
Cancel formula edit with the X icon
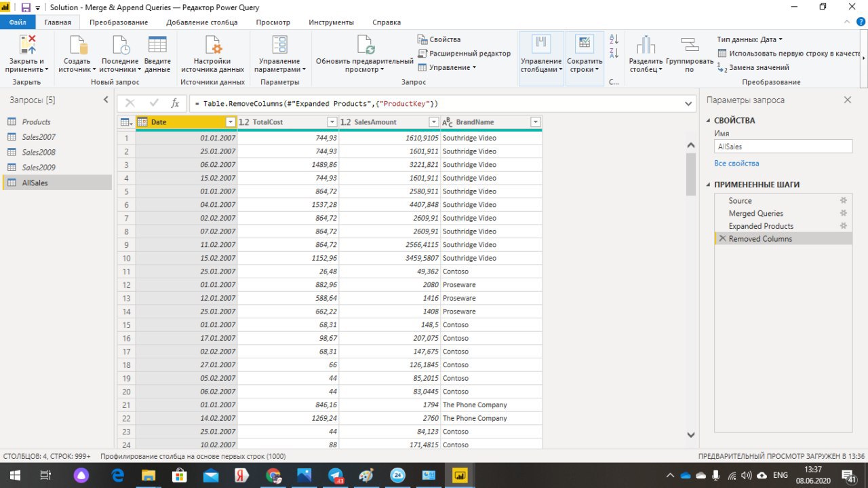(130, 103)
